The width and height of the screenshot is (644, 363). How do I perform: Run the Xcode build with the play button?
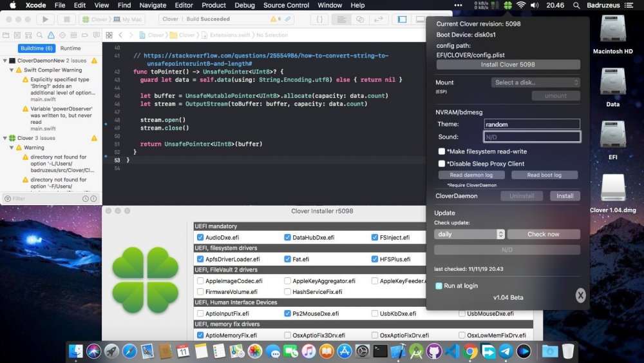45,19
